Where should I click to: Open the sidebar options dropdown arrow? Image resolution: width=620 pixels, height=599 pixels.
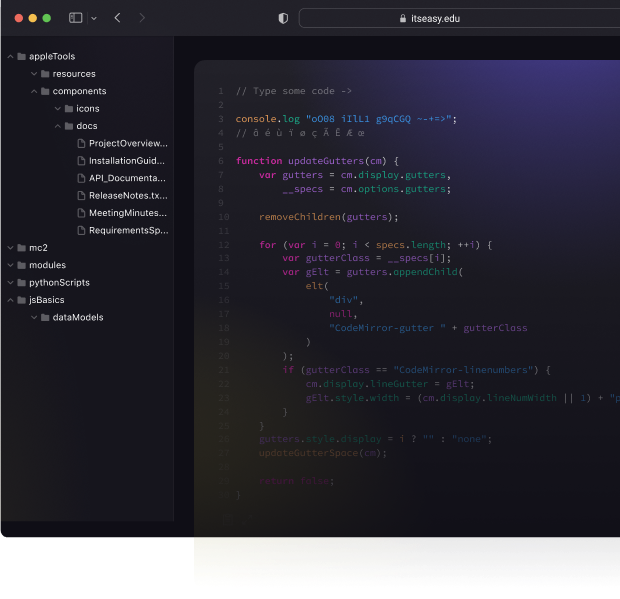click(94, 18)
